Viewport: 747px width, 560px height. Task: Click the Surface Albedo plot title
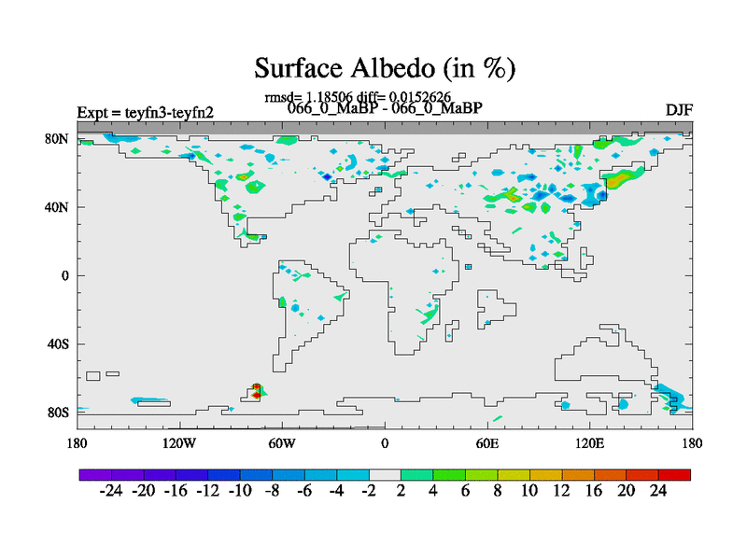pyautogui.click(x=385, y=68)
